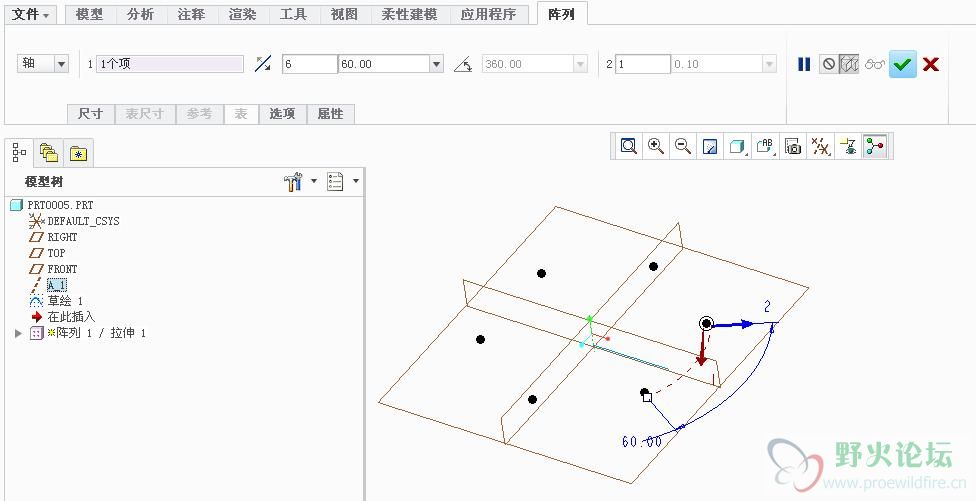Pause the pattern tool
The width and height of the screenshot is (976, 501).
pos(804,64)
